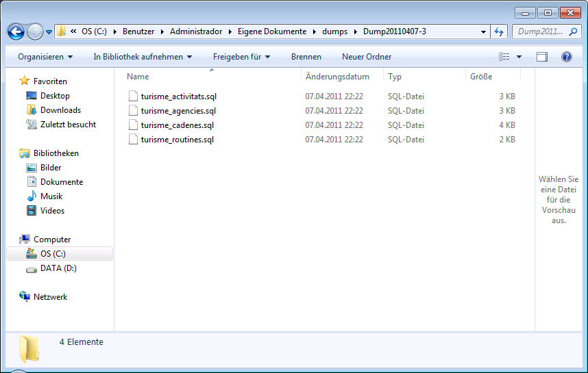Select the Downloads folder in Favoriten
The height and width of the screenshot is (373, 588).
60,110
